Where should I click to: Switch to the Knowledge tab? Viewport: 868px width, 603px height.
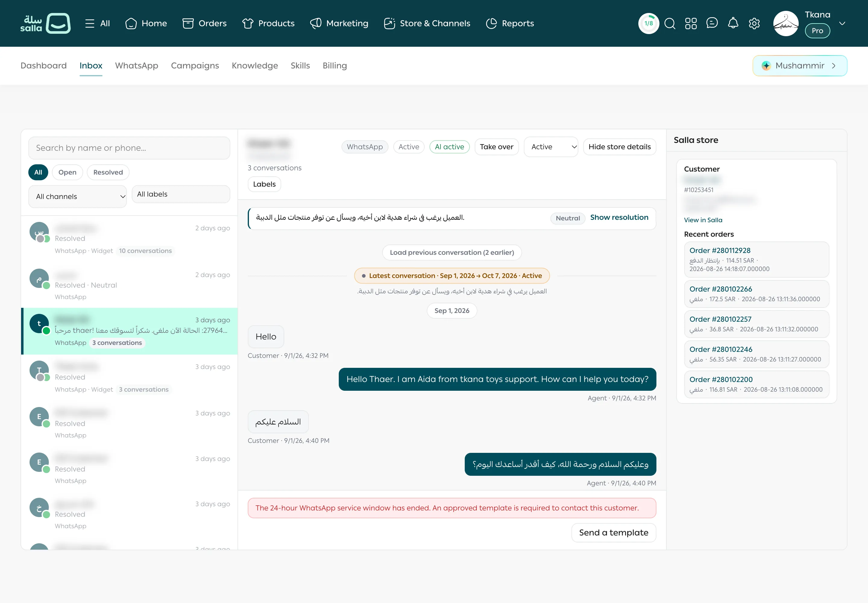(x=255, y=66)
